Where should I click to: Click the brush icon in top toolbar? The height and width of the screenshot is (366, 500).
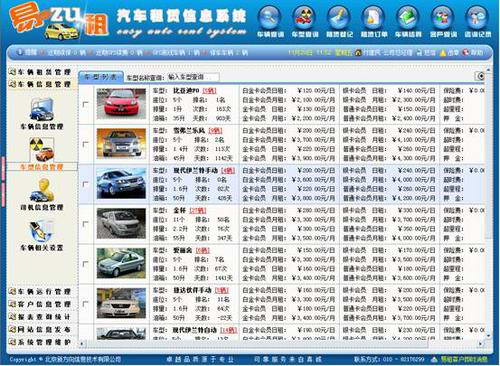coord(339,17)
